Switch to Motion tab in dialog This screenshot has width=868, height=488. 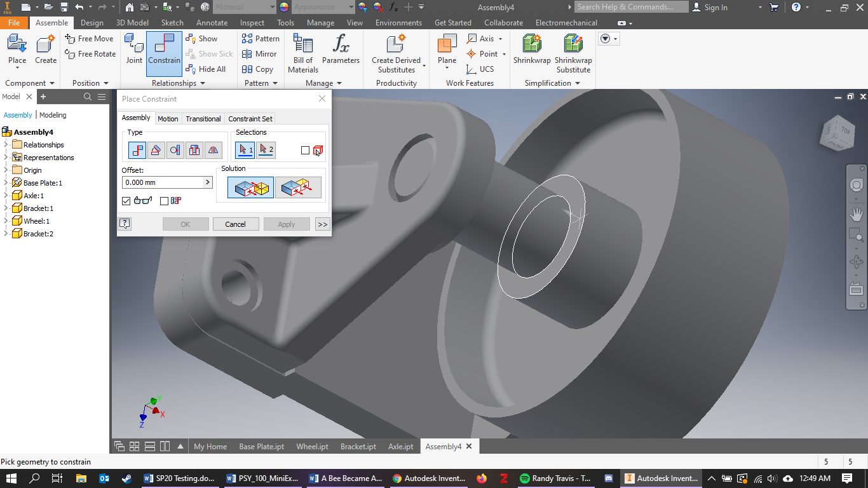coord(168,119)
